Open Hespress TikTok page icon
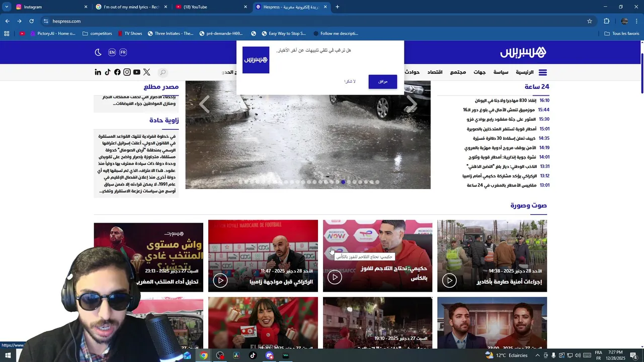Viewport: 644px width, 362px height. click(x=107, y=72)
